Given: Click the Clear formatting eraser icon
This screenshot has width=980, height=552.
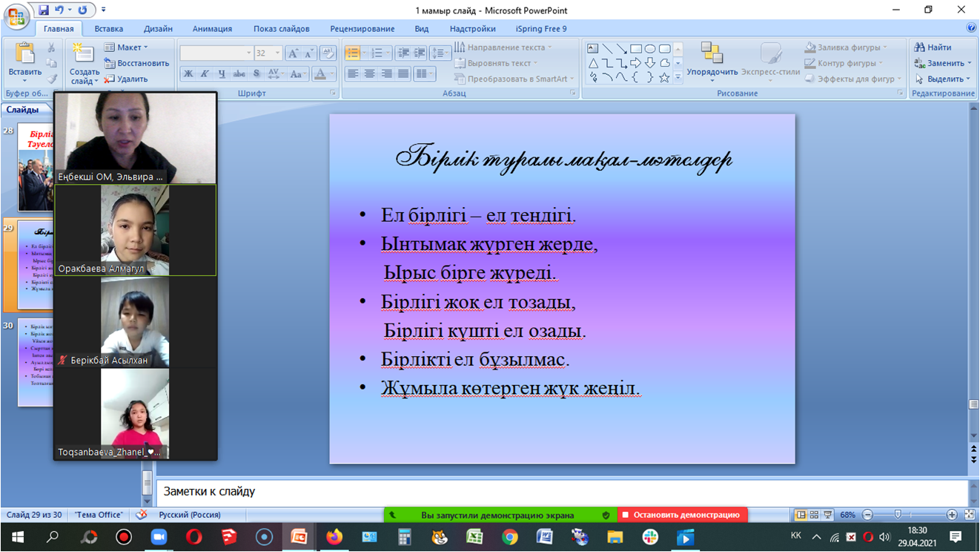Looking at the screenshot, I should click(328, 53).
